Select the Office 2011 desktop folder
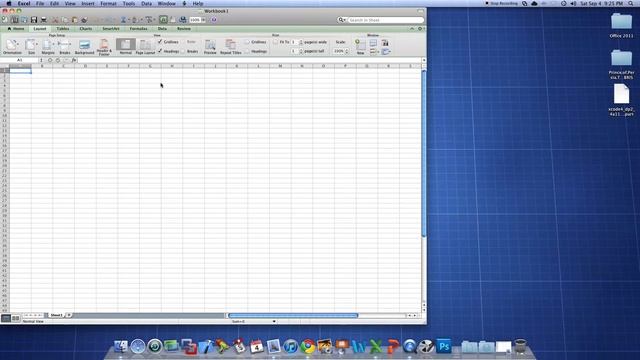The height and width of the screenshot is (360, 640). pos(621,26)
